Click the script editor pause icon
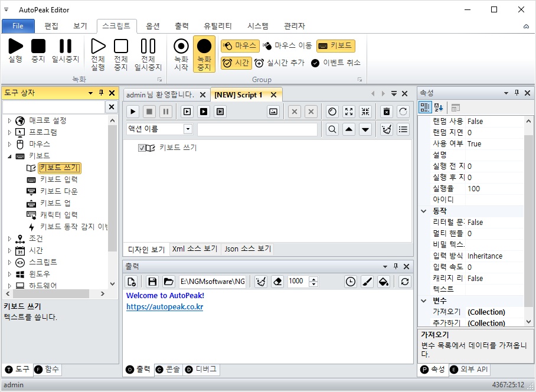Image resolution: width=536 pixels, height=392 pixels. click(x=166, y=112)
